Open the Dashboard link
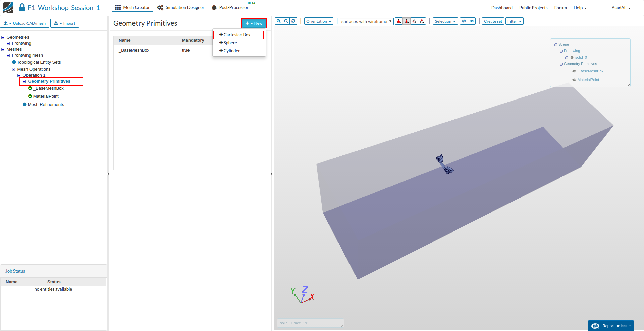The image size is (644, 331). coord(502,8)
